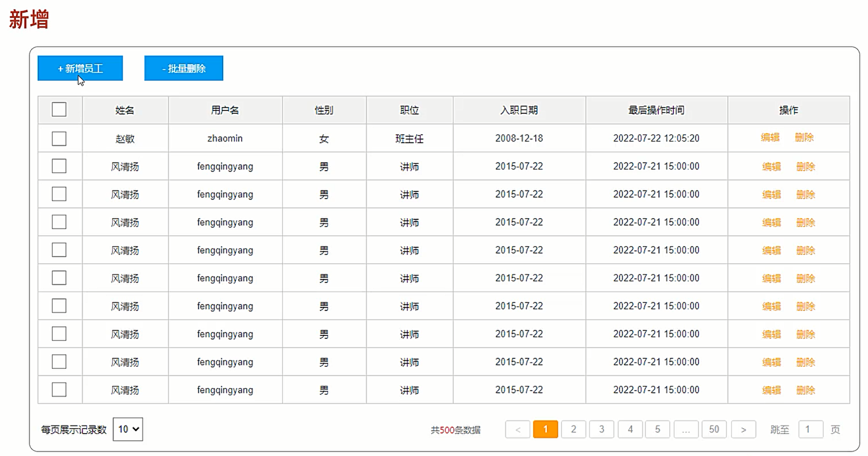
Task: Tick the checkbox of the first 风清扬 row
Action: pos(59,166)
